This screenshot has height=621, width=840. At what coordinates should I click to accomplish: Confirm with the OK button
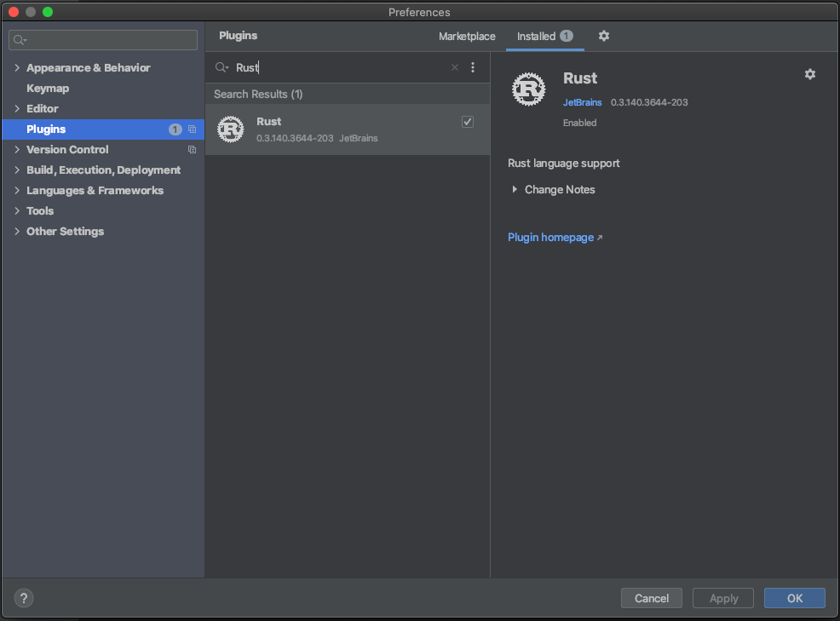[x=795, y=598]
